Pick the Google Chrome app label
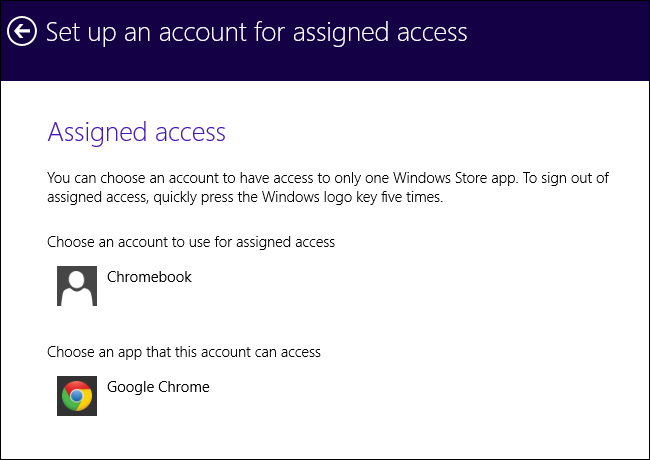This screenshot has width=650, height=460. (158, 387)
